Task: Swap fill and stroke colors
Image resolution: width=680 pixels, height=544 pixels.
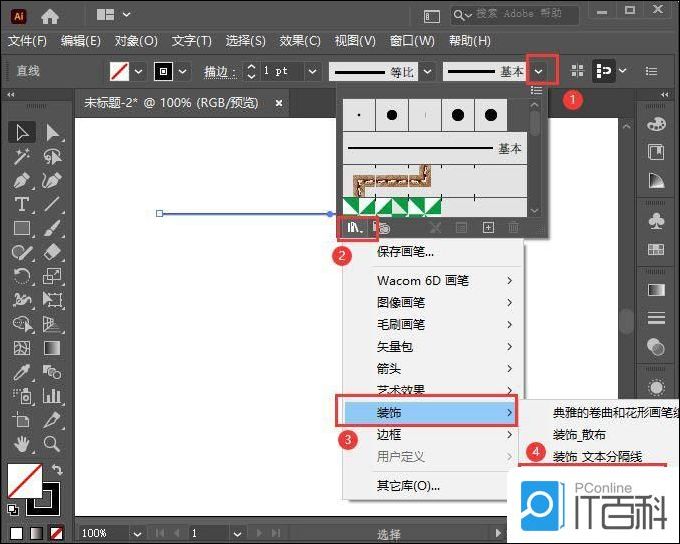Action: click(x=56, y=471)
